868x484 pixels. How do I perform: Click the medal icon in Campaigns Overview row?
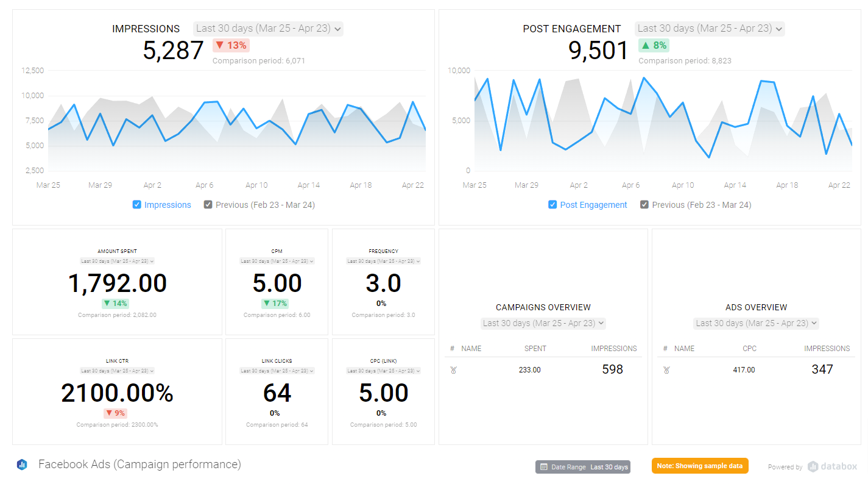tap(453, 369)
